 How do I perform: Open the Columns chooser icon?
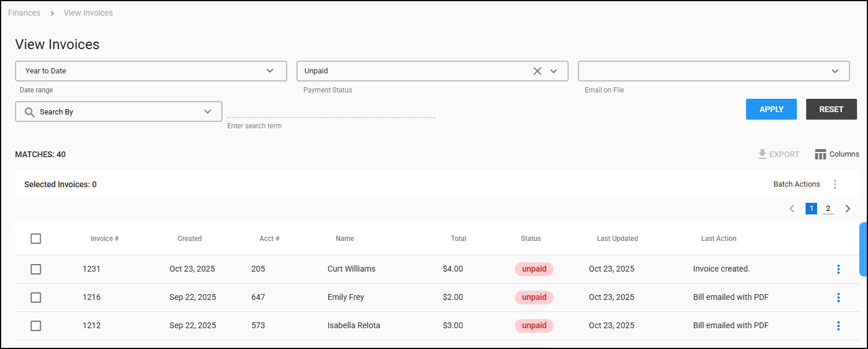coord(821,154)
